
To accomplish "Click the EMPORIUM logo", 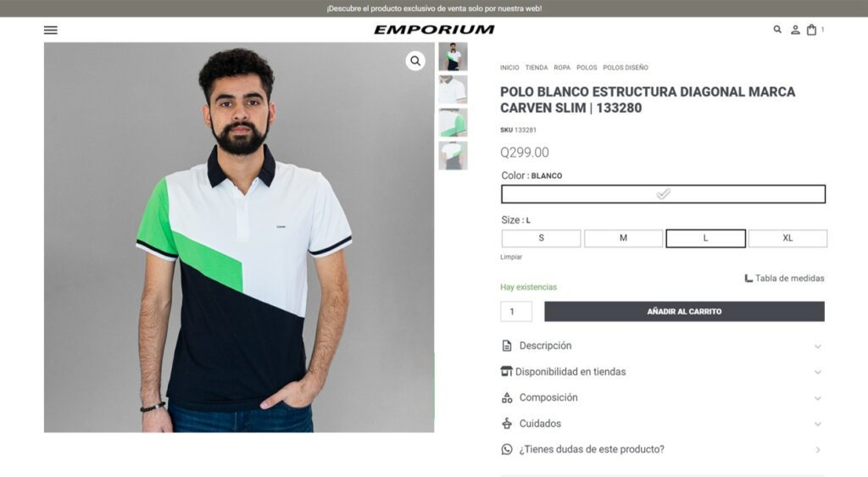I will 434,30.
